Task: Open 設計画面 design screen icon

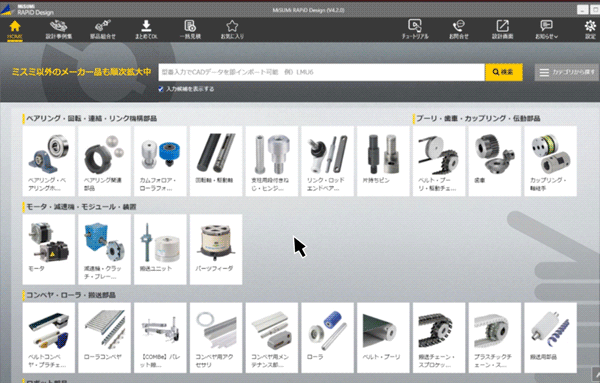Action: point(502,30)
